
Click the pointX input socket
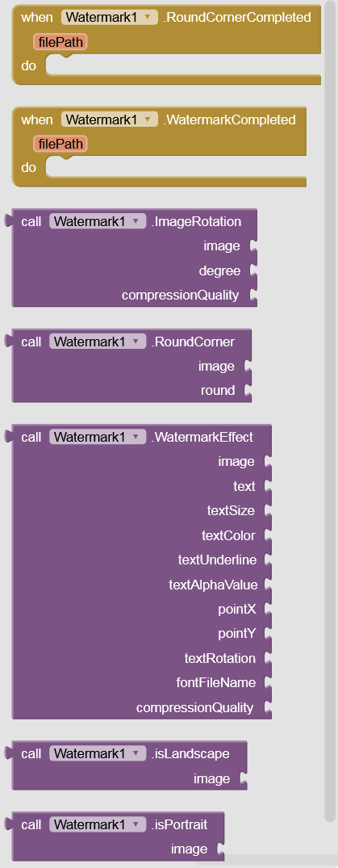tap(269, 609)
